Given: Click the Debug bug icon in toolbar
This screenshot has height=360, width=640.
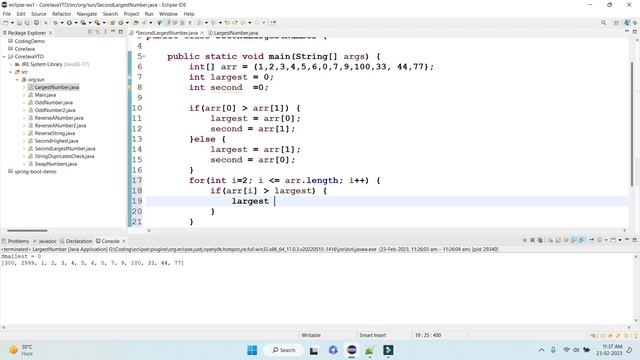Looking at the screenshot, I should click(x=56, y=23).
